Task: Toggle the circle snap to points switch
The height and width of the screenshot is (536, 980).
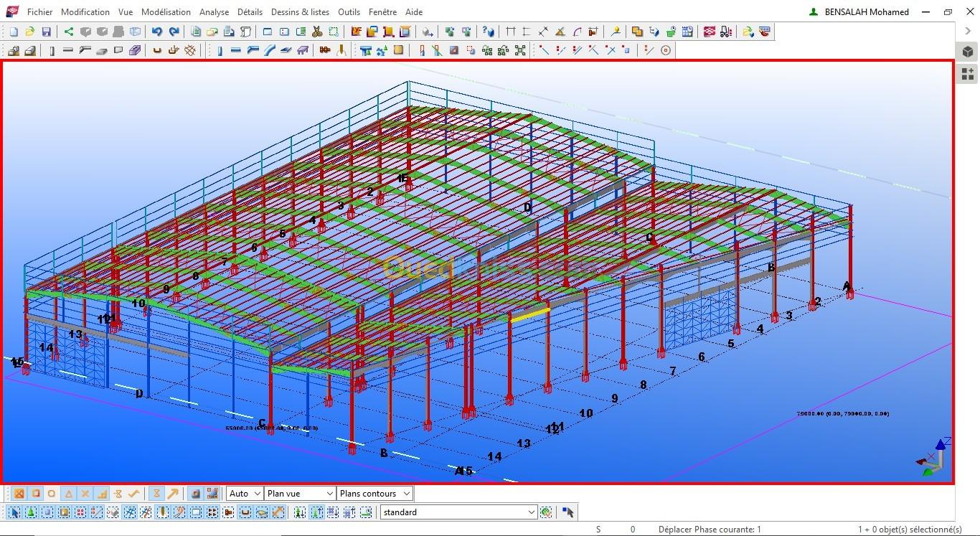Action: pos(52,494)
